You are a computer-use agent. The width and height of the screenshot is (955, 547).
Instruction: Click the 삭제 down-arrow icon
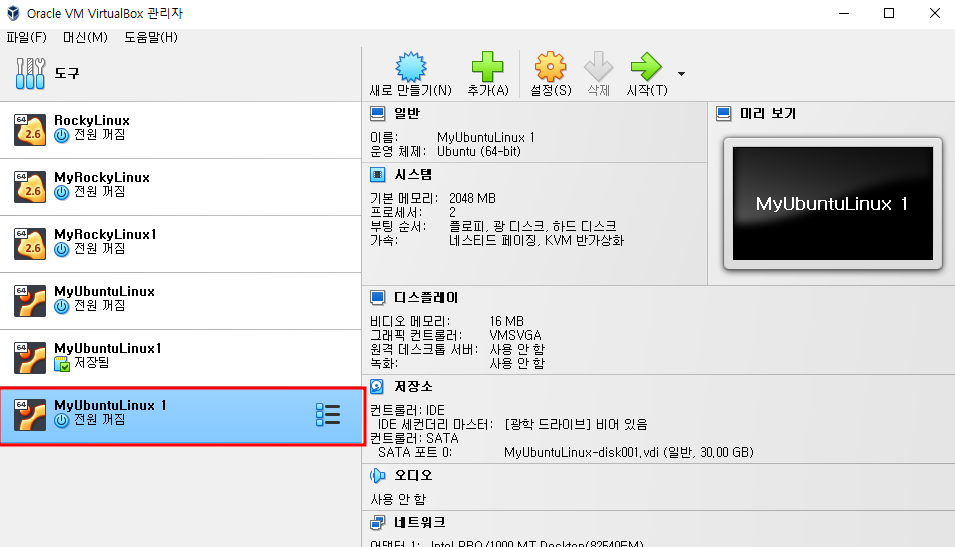[x=598, y=66]
